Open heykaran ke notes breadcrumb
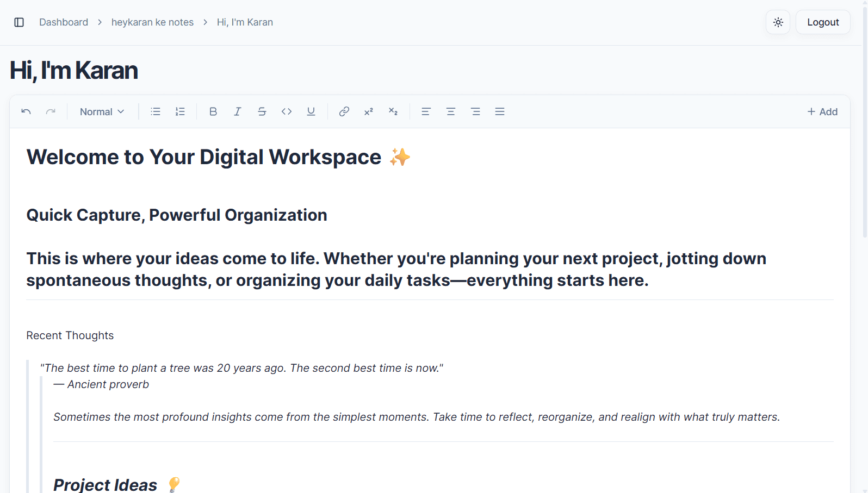 tap(152, 22)
